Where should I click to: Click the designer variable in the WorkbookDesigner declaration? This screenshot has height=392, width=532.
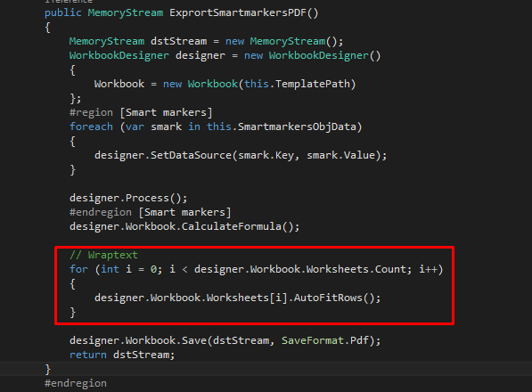201,55
